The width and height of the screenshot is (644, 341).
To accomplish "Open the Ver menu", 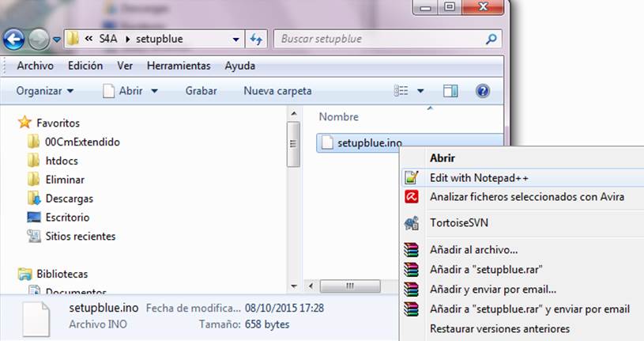I will pyautogui.click(x=125, y=66).
